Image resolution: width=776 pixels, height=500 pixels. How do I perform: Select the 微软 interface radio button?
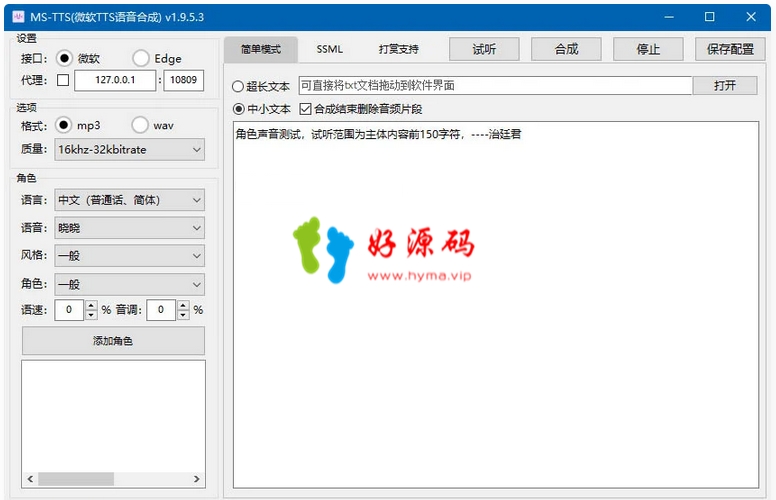64,58
